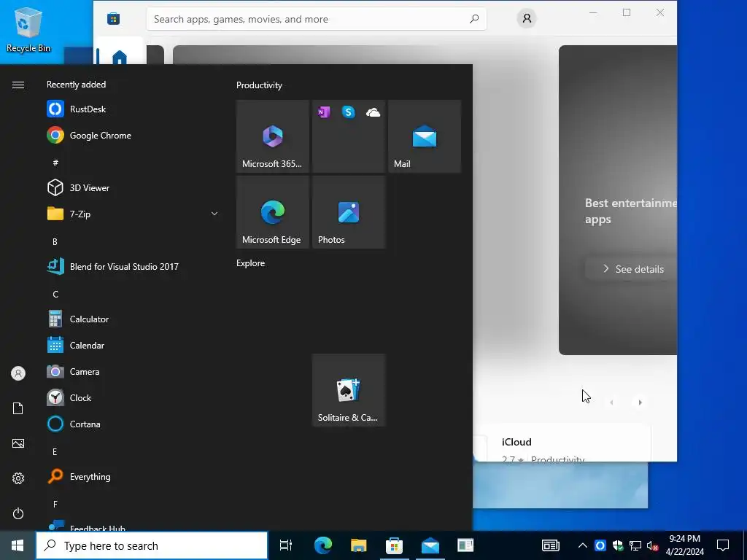This screenshot has height=560, width=747.
Task: Open the Recycle Bin desktop icon
Action: pyautogui.click(x=28, y=29)
